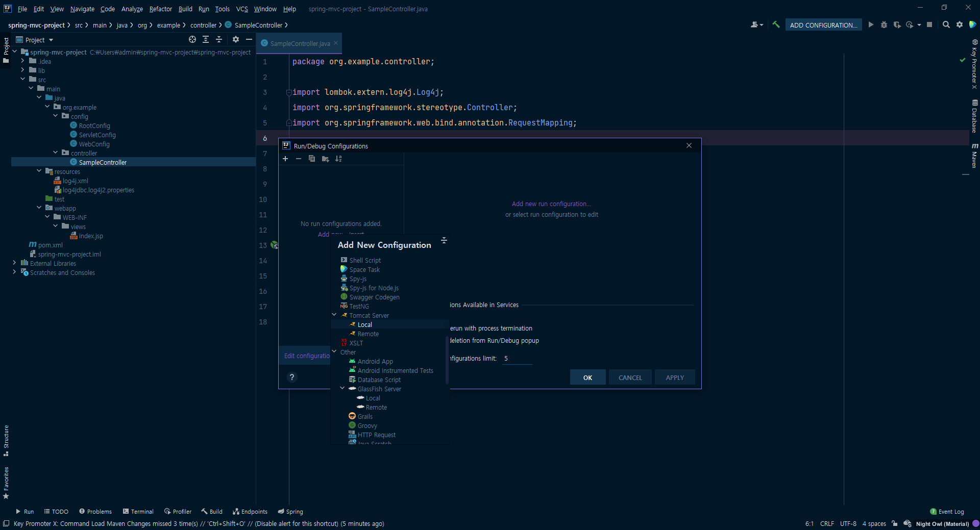
Task: Open the user accounts dropdown in toolbar
Action: coord(757,24)
